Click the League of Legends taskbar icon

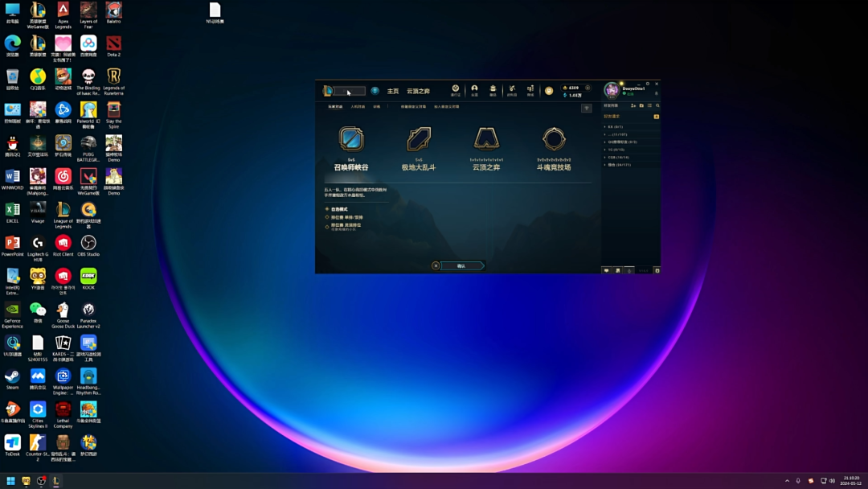click(x=56, y=481)
